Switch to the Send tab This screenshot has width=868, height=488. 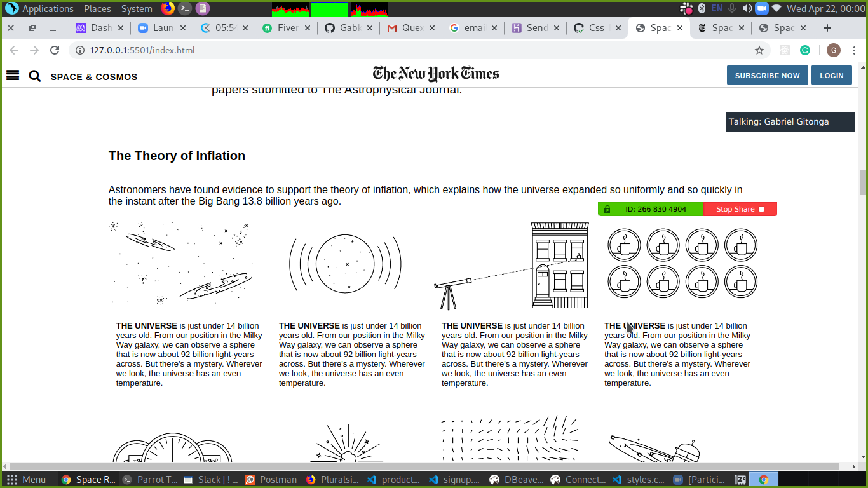[x=536, y=28]
